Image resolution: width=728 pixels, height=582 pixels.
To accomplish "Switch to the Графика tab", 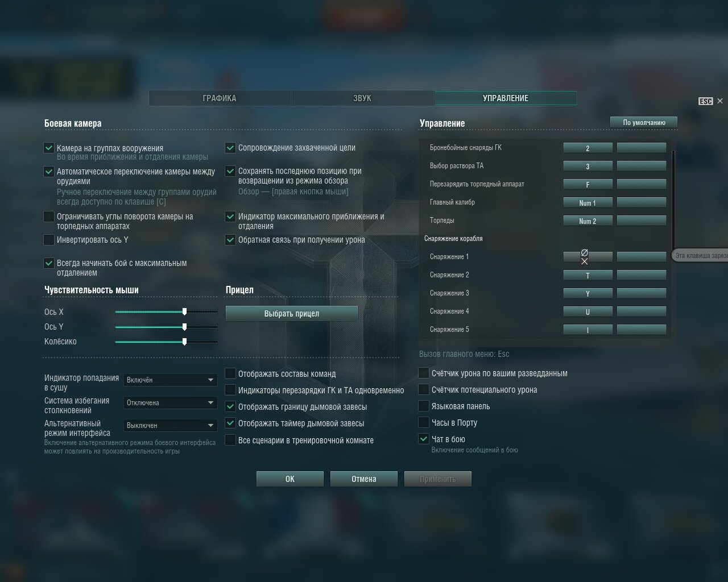I will tap(220, 98).
